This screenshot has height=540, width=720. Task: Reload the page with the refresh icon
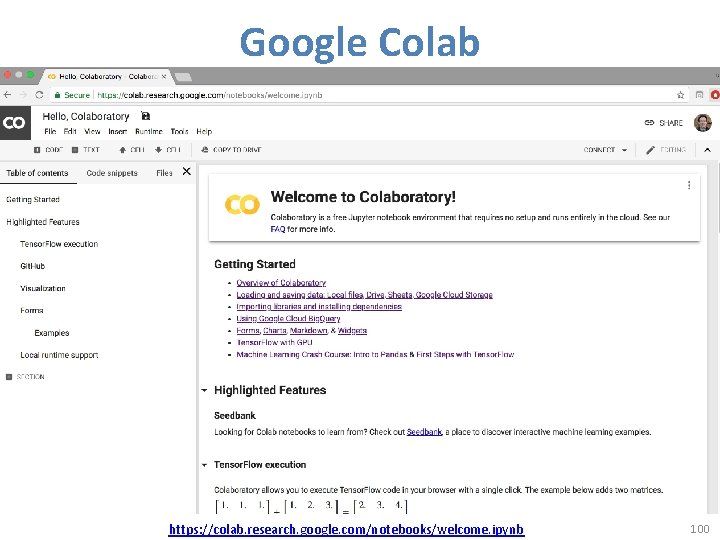click(39, 95)
